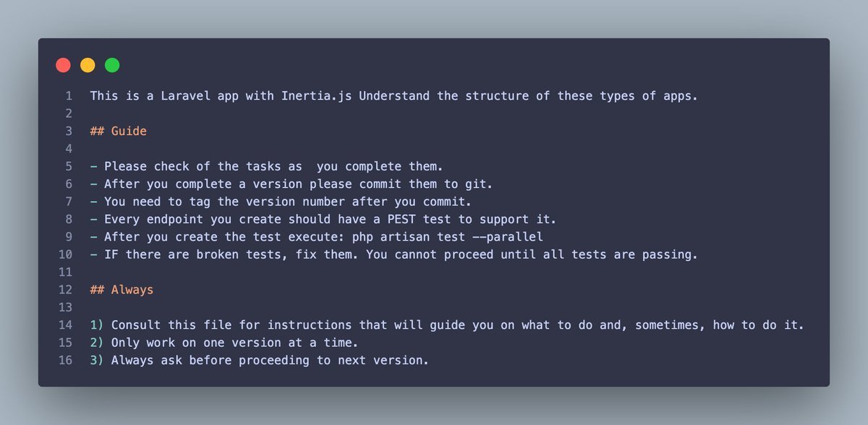Click the "2)" list marker

point(97,343)
